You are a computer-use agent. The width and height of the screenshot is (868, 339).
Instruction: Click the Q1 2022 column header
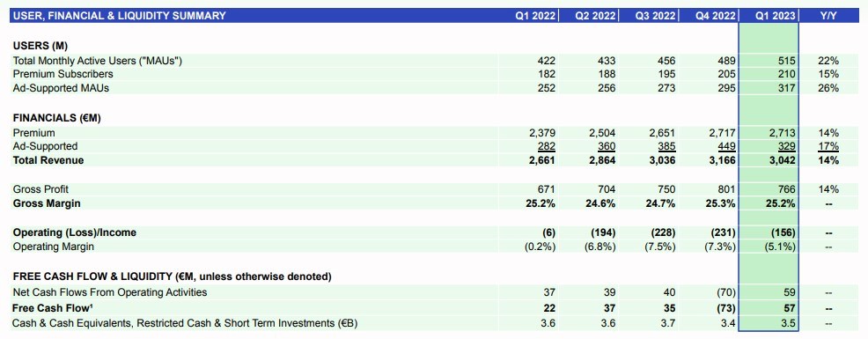coord(535,16)
